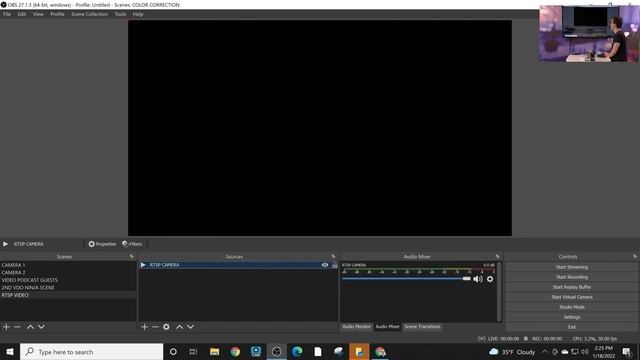
Task: Open Cortana from the taskbar
Action: point(173,352)
